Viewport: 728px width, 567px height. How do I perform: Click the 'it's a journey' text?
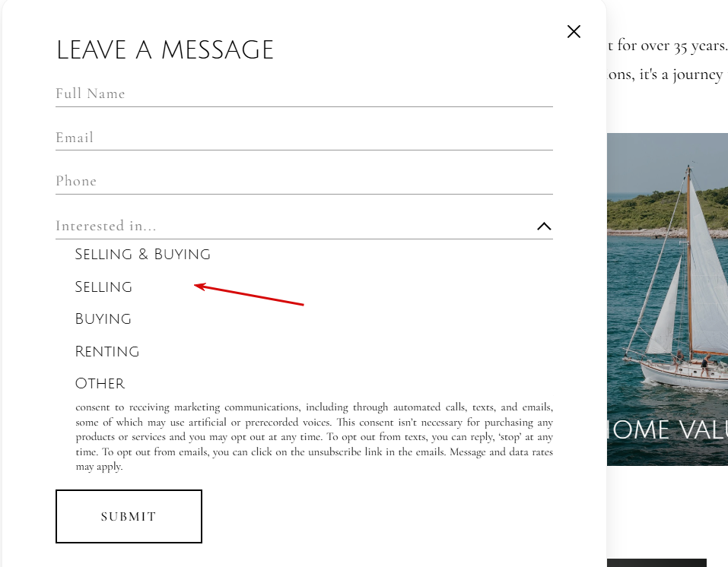[x=681, y=74]
